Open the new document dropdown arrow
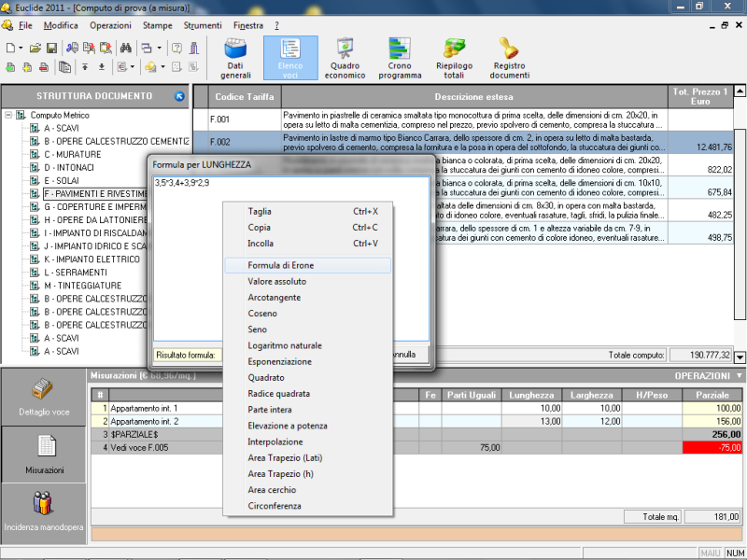This screenshot has height=560, width=747. coord(21,47)
